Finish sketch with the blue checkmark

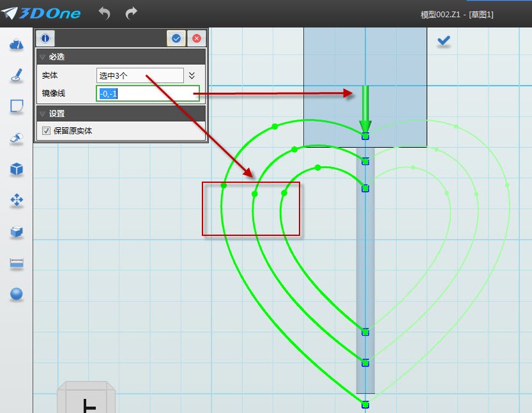444,41
